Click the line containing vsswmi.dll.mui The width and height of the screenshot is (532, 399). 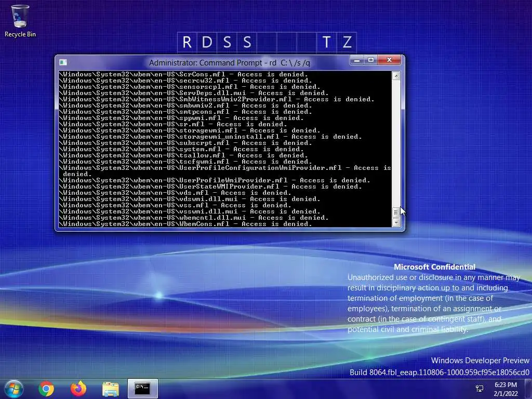[x=190, y=211]
